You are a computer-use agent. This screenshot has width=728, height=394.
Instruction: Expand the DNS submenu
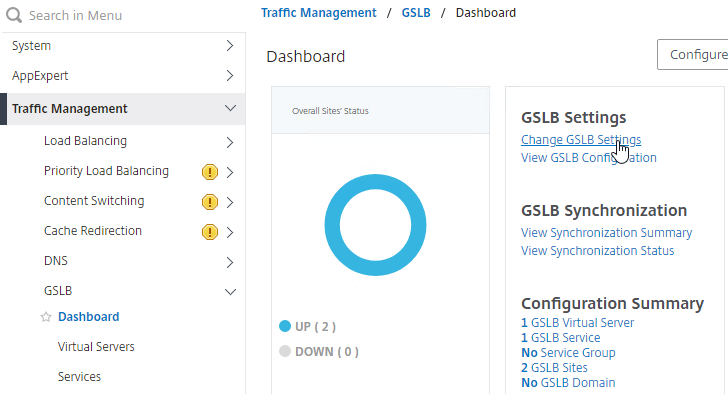click(230, 262)
